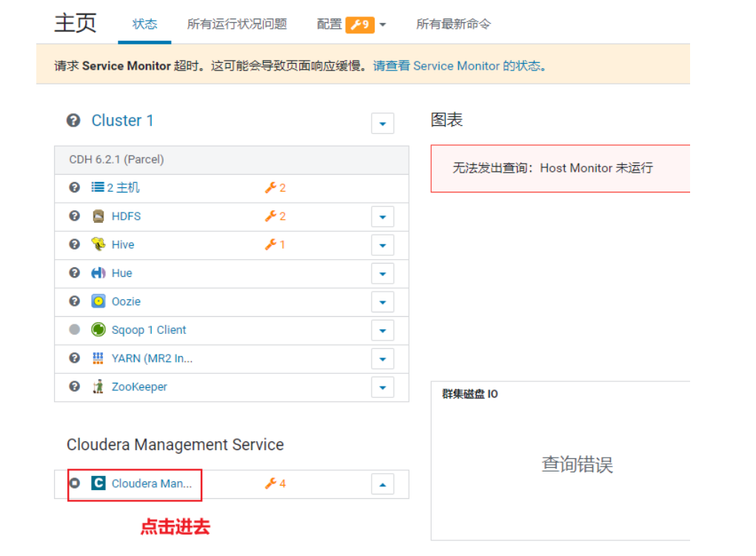Click the 查询错误 chart message
Viewport: 756px width, 556px height.
point(577,464)
